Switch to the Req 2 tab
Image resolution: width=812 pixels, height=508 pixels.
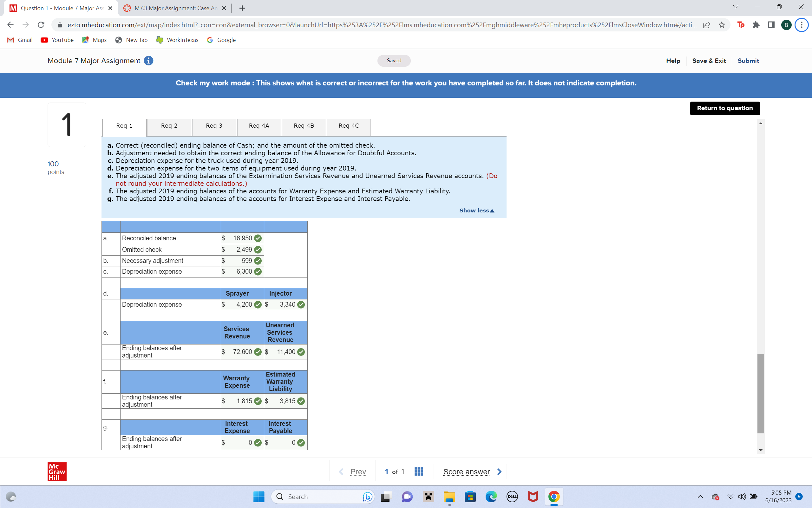pos(169,126)
